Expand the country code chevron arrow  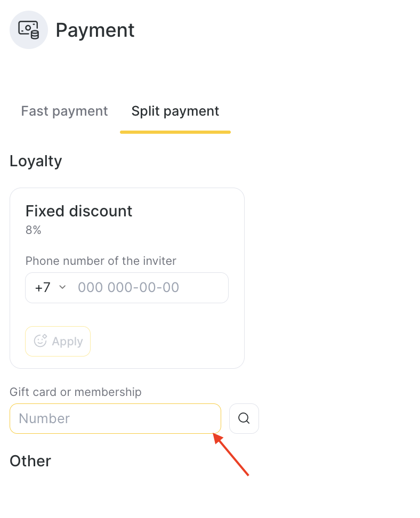coord(62,287)
